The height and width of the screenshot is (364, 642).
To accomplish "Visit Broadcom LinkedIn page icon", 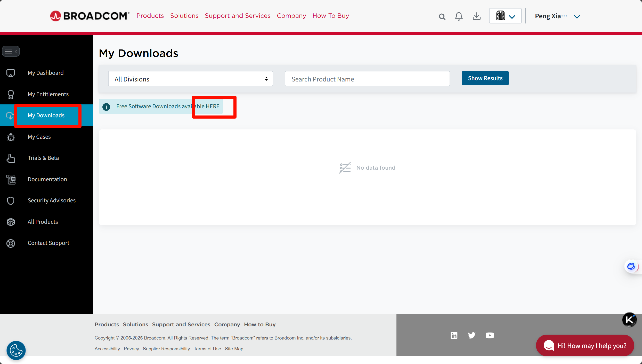I will pyautogui.click(x=454, y=335).
